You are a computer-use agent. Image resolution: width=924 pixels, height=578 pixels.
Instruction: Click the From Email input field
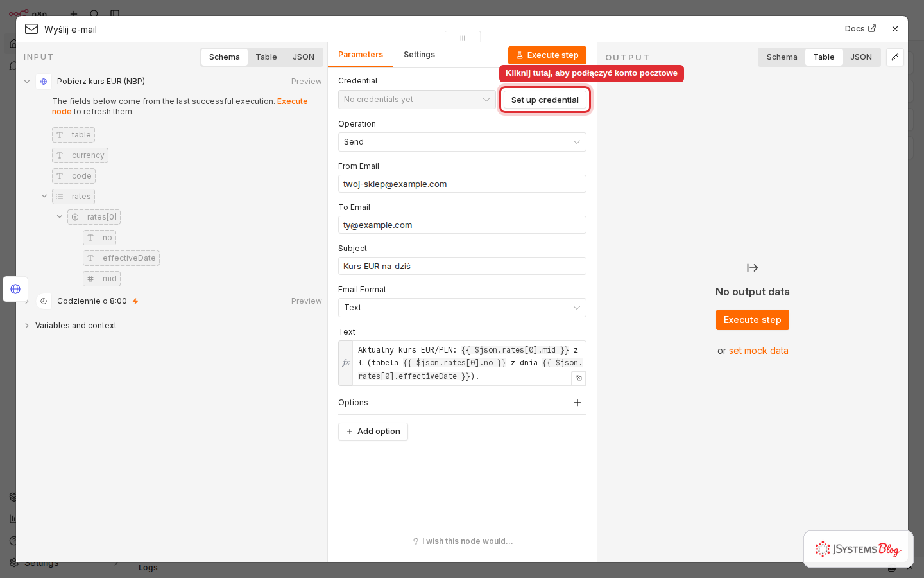click(x=462, y=184)
